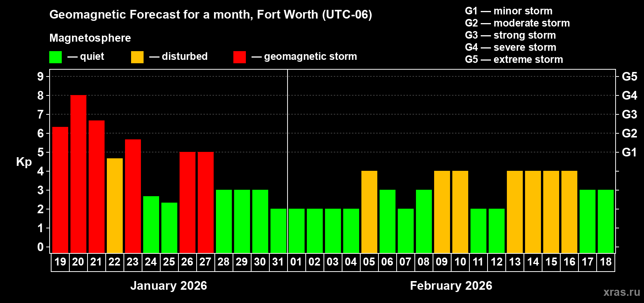Screen dimensions: 644x303
Task: Select the green bar for February 07
Action: pos(406,231)
